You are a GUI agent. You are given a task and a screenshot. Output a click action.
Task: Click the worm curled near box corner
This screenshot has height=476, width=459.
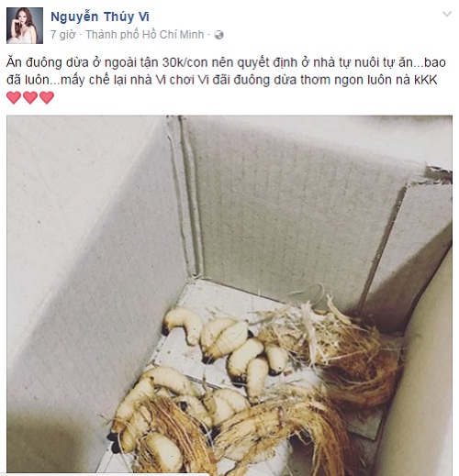tap(182, 324)
